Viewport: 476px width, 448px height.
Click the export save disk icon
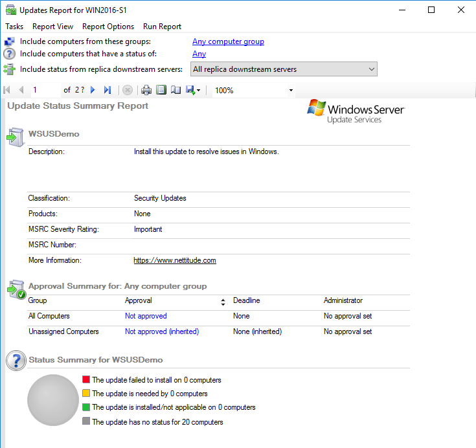(x=190, y=90)
